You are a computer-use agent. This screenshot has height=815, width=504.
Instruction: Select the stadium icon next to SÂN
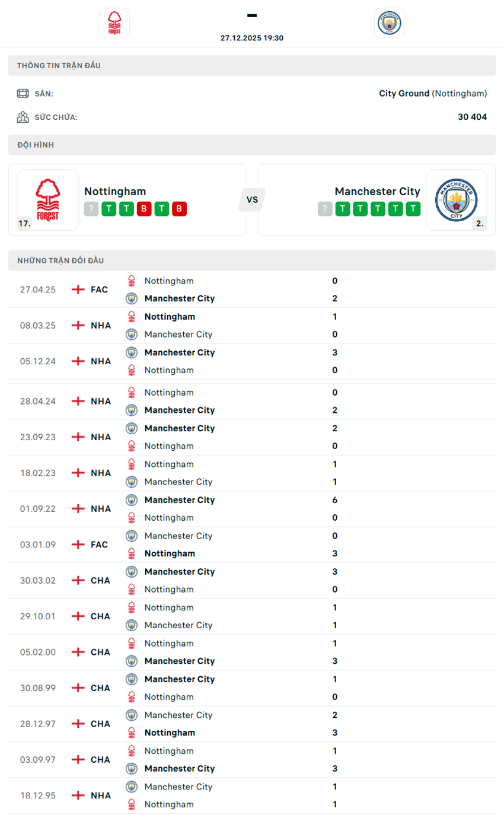click(x=23, y=93)
